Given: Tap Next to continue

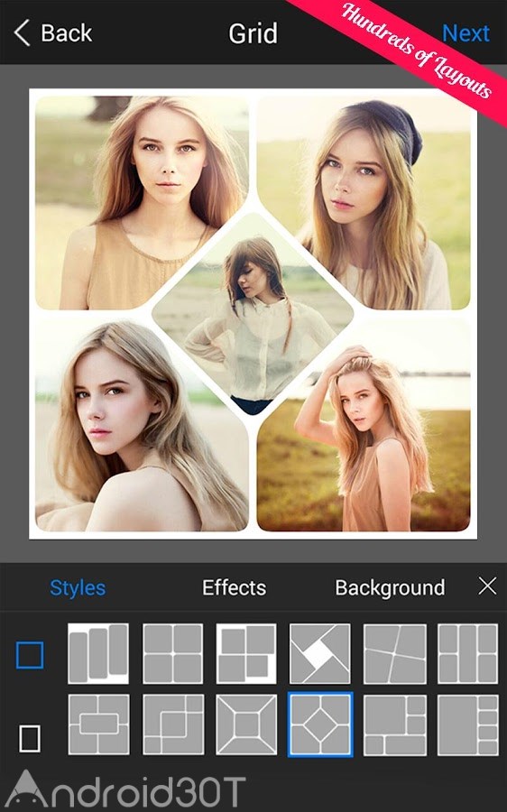Looking at the screenshot, I should pyautogui.click(x=466, y=33).
